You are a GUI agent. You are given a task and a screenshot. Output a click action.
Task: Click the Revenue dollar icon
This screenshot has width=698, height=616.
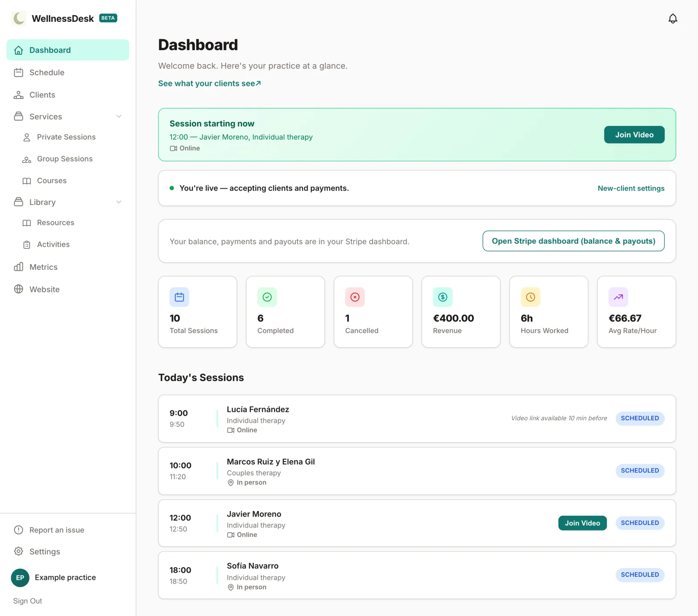coord(443,297)
